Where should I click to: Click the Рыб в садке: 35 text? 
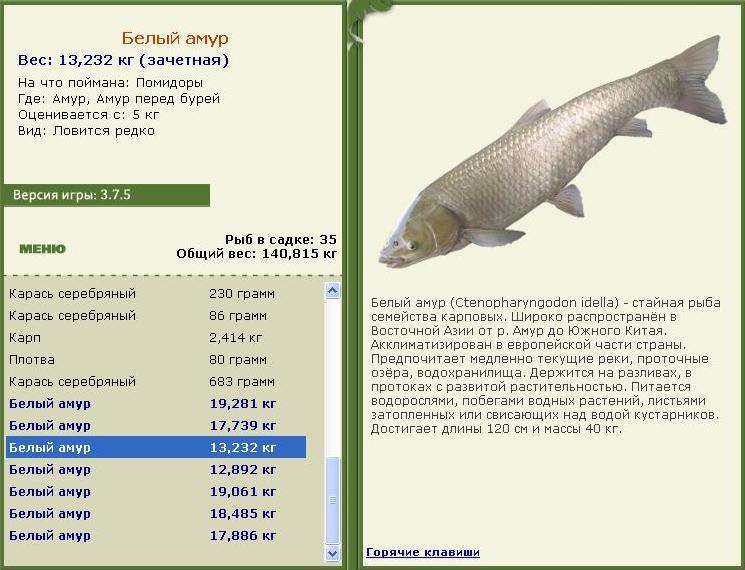point(281,239)
